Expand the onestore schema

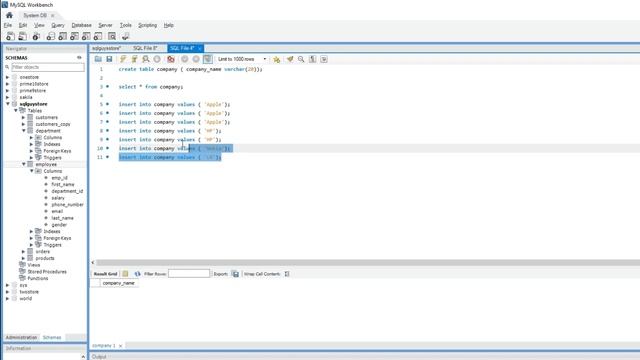[7, 77]
